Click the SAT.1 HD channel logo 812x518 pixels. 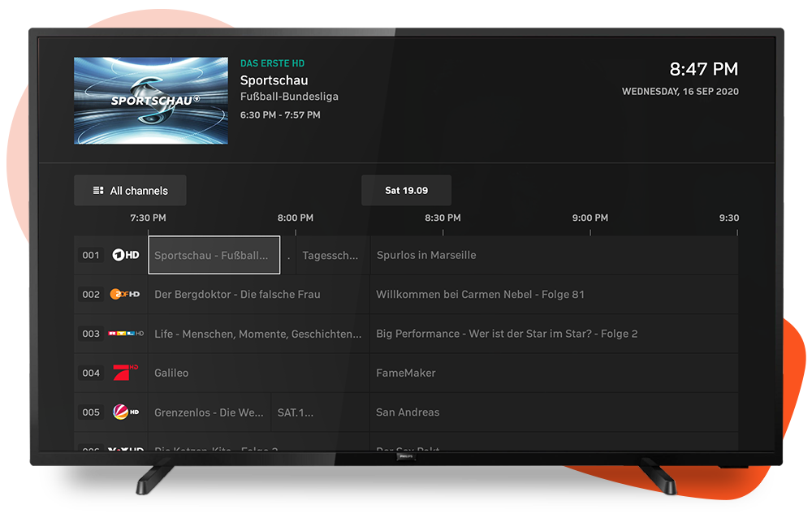point(126,412)
